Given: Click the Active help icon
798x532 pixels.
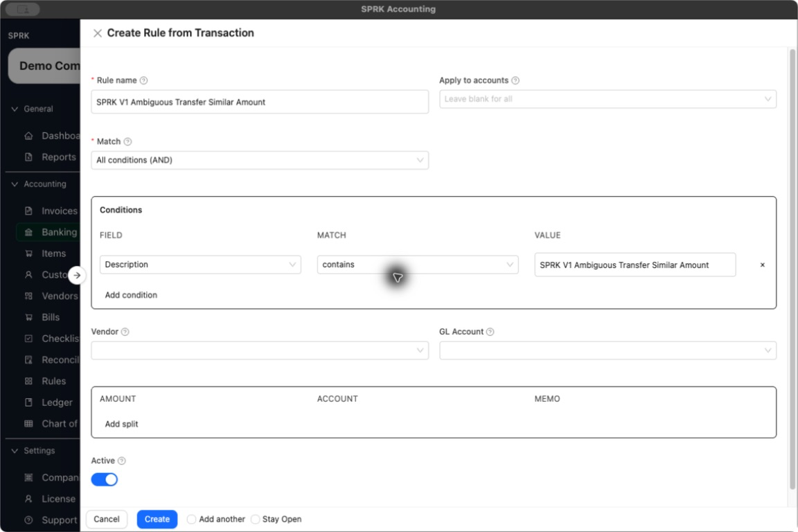Looking at the screenshot, I should [x=122, y=461].
